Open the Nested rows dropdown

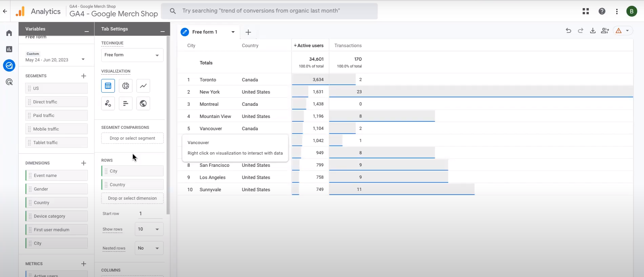click(x=149, y=248)
